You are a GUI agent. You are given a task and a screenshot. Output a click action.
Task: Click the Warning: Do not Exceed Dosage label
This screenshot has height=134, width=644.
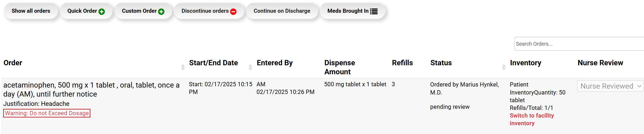click(x=47, y=113)
